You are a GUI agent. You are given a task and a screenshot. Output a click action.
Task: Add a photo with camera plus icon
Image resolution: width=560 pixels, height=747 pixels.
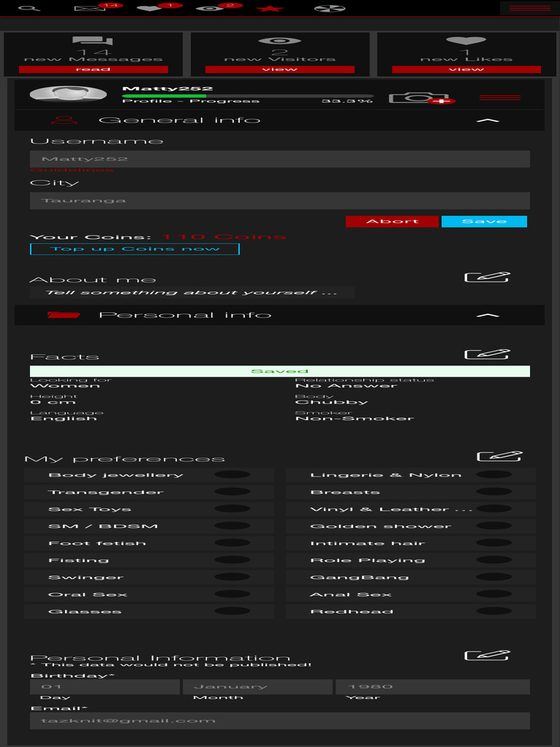pyautogui.click(x=421, y=98)
